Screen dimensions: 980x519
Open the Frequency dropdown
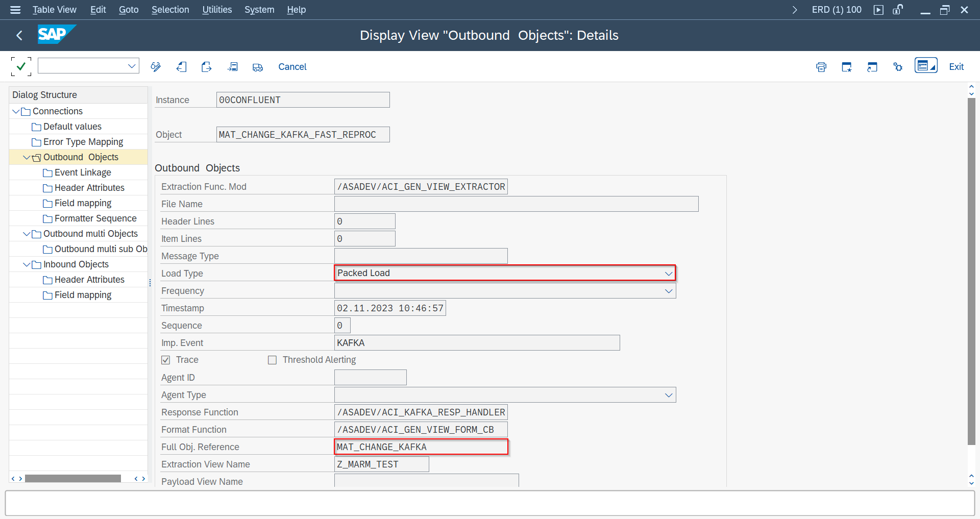coord(669,291)
